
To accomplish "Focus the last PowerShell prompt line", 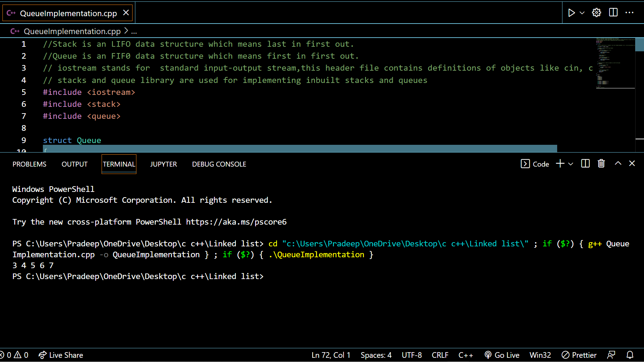I will click(x=138, y=276).
